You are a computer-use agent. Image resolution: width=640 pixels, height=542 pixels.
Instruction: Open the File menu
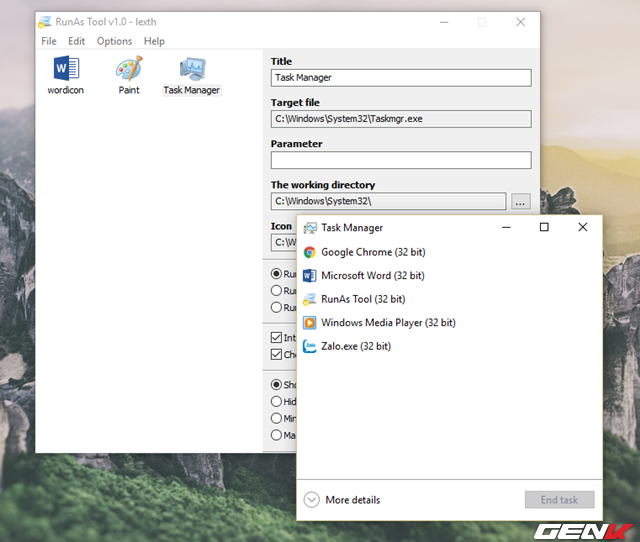(x=49, y=41)
